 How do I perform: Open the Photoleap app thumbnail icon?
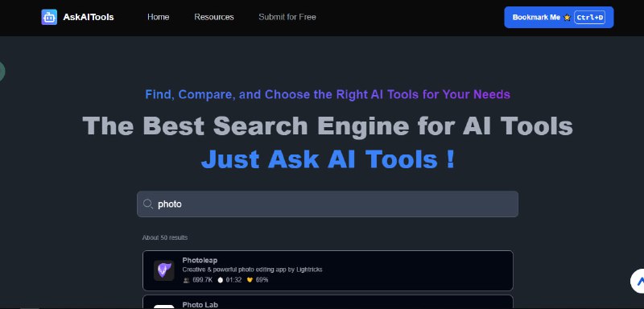click(164, 270)
